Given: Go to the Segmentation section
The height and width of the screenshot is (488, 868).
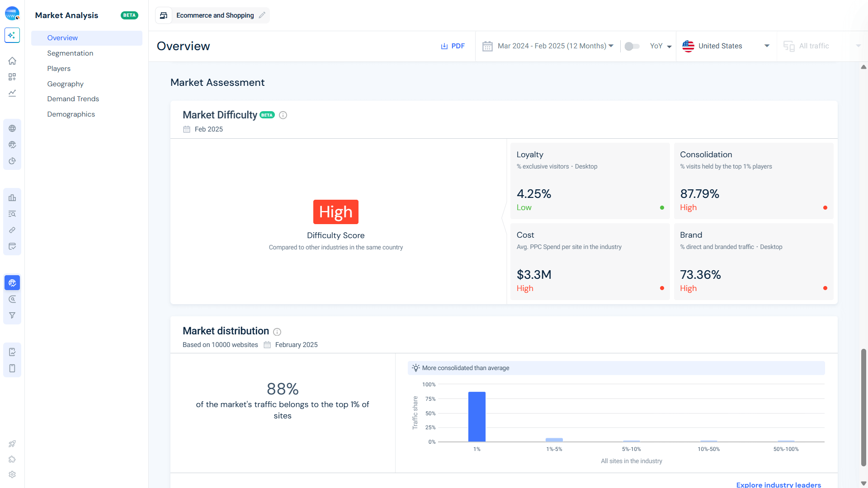Looking at the screenshot, I should [70, 53].
